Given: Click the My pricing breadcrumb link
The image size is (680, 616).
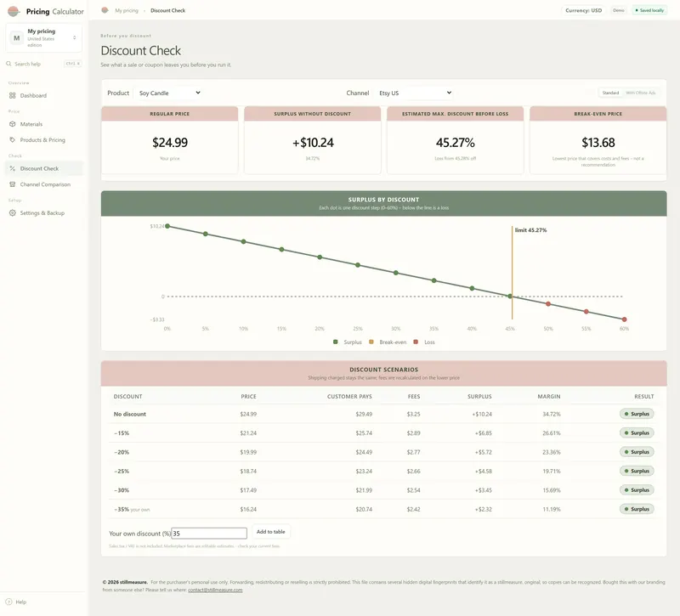Looking at the screenshot, I should (x=126, y=10).
